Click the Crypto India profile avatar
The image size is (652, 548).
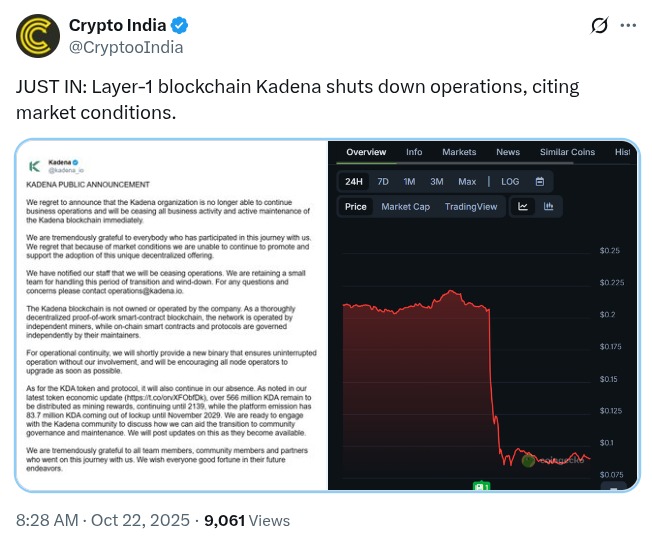coord(36,36)
